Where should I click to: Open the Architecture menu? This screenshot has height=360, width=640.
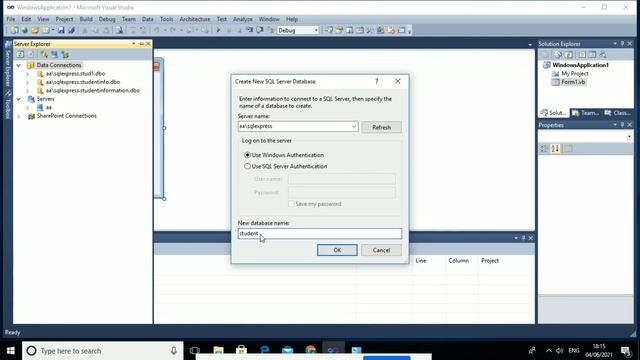click(195, 19)
